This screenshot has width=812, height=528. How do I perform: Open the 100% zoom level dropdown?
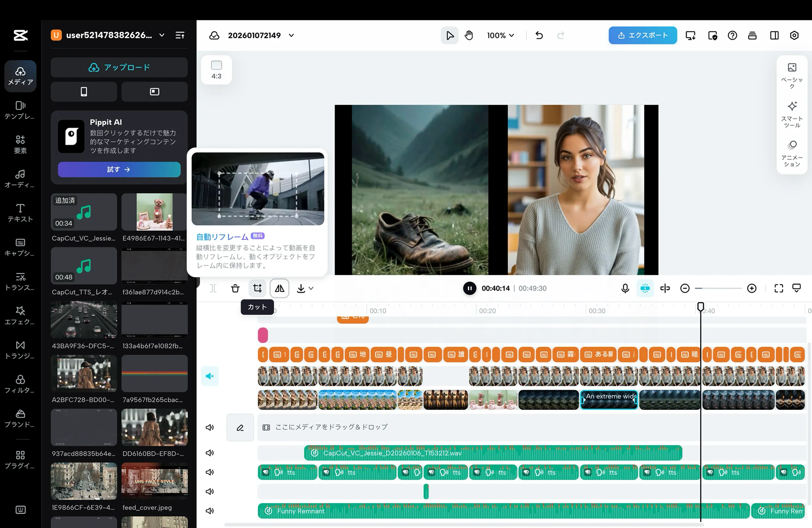tap(500, 35)
